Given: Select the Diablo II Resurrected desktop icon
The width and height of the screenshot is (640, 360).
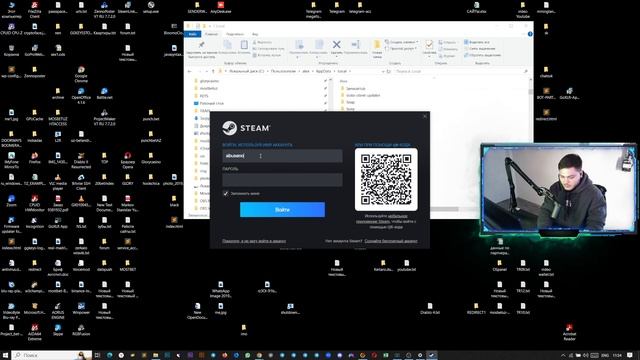Looking at the screenshot, I should pyautogui.click(x=81, y=160).
